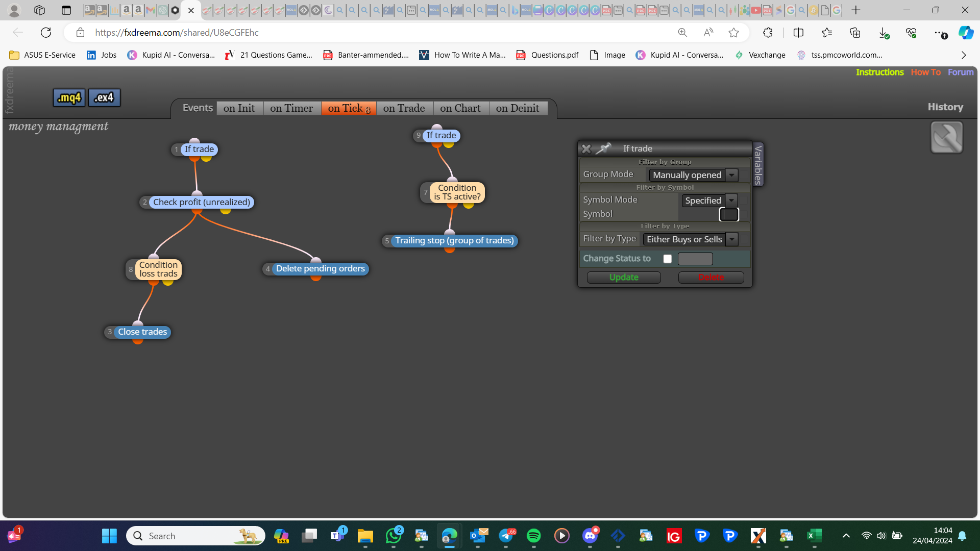This screenshot has width=980, height=551.
Task: Open the split screen icon
Action: 798,33
